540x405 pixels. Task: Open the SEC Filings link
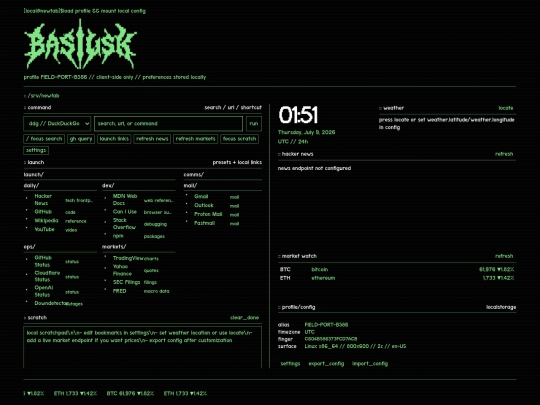click(126, 282)
